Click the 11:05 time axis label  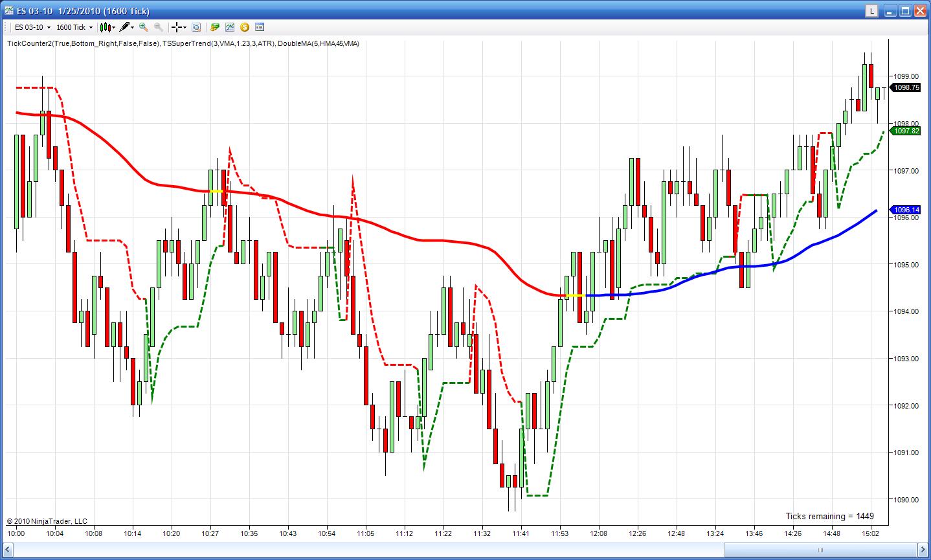tap(366, 534)
